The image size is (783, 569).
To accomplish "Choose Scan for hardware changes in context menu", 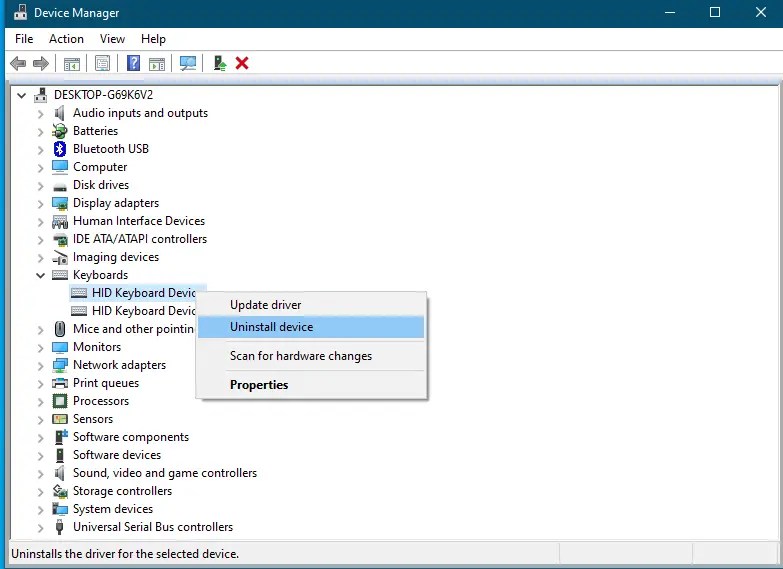I will coord(311,356).
